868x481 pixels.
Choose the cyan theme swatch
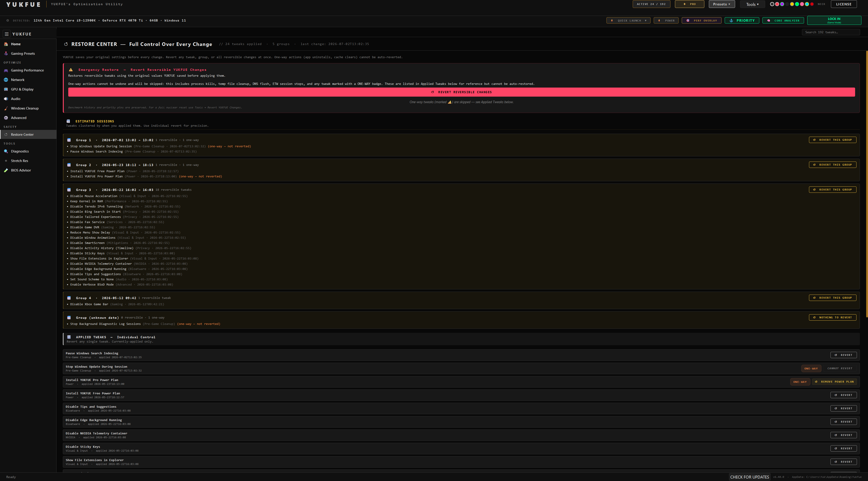807,4
